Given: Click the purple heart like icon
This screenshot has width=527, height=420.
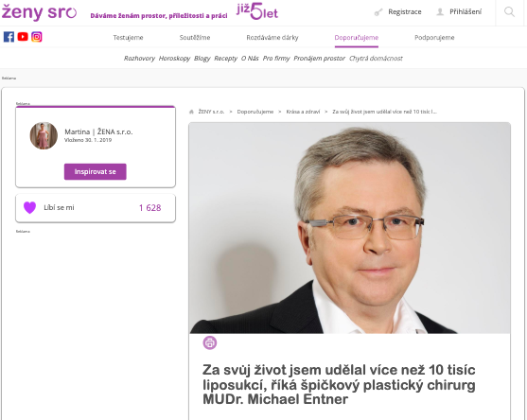Looking at the screenshot, I should pos(29,208).
